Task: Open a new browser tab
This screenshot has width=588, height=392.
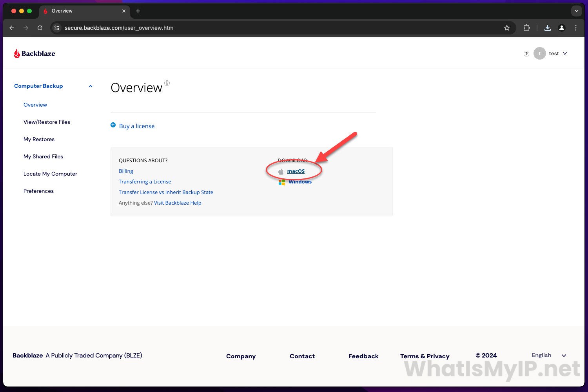Action: (x=138, y=11)
